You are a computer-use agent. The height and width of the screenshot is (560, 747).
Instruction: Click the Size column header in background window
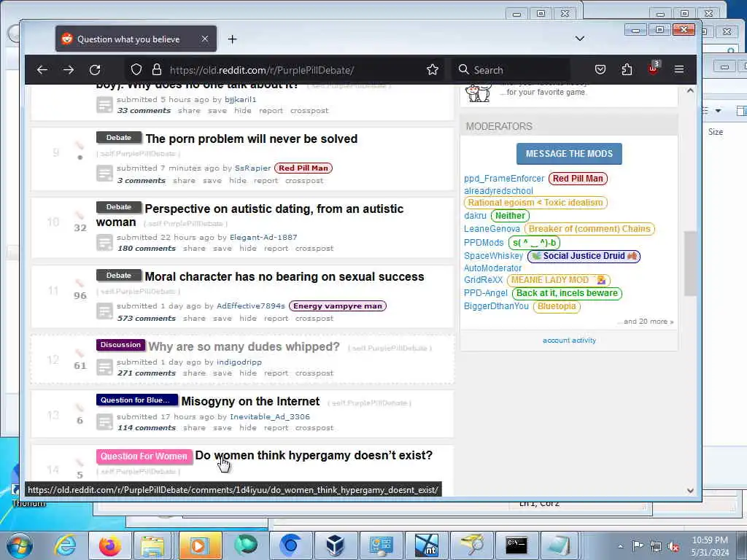716,132
